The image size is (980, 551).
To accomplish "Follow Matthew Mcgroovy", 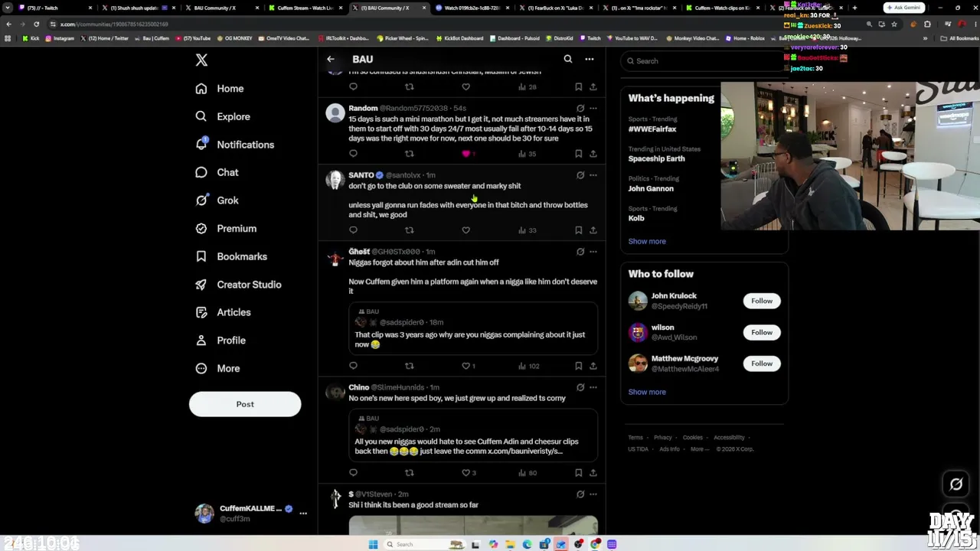I will click(762, 364).
